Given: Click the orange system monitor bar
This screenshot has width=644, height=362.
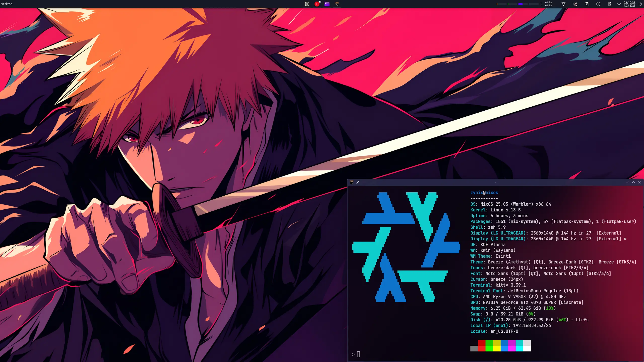Looking at the screenshot, I should [502, 4].
